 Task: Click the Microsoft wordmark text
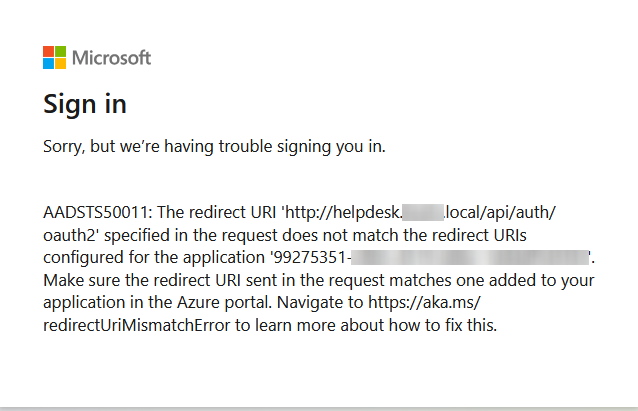(112, 57)
